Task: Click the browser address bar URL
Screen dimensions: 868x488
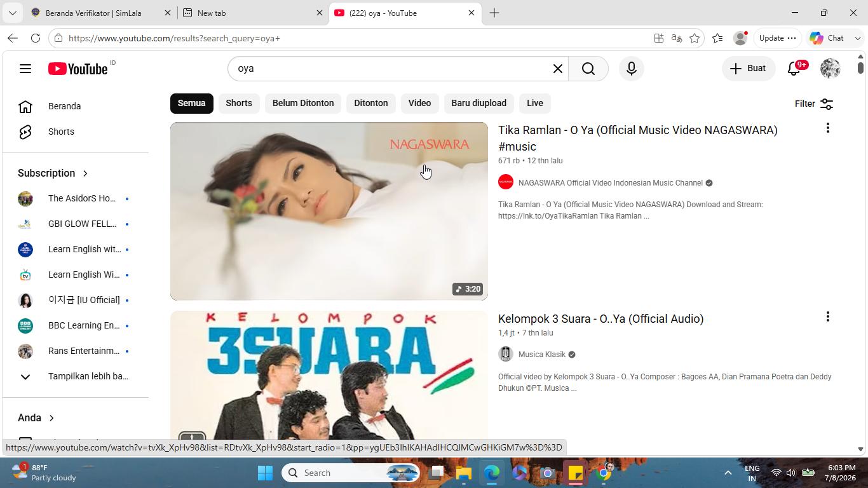Action: (174, 38)
